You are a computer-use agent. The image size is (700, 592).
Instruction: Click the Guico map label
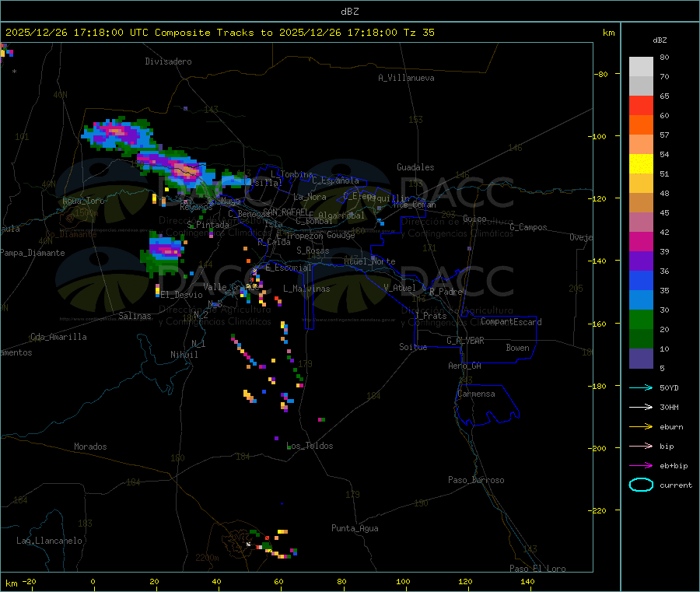point(474,219)
